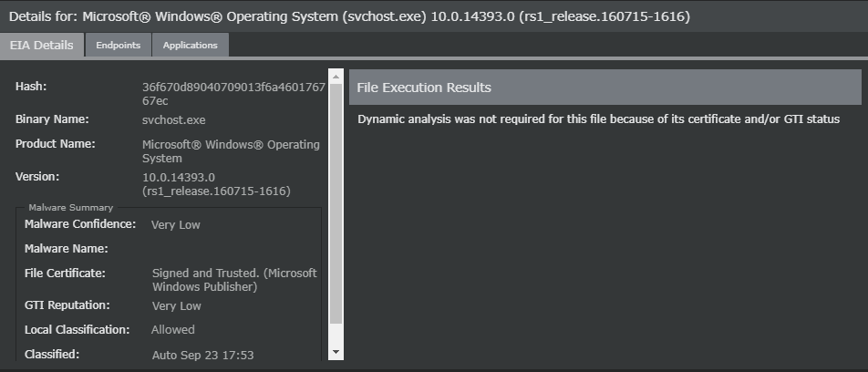The height and width of the screenshot is (372, 868).
Task: Click the Malware Confidence label
Action: pos(80,224)
